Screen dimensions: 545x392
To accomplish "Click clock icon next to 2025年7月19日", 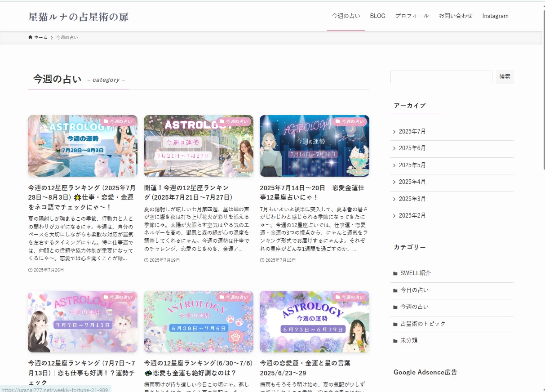I will [146, 260].
